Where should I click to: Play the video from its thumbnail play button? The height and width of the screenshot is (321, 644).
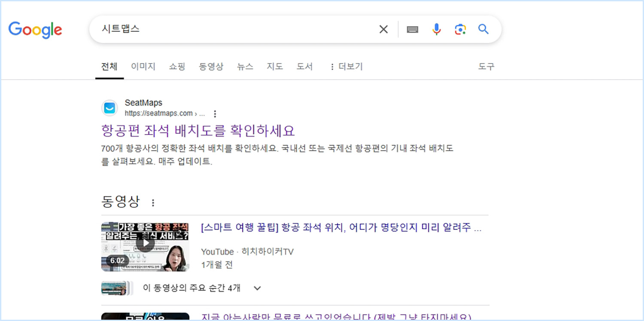pyautogui.click(x=146, y=243)
